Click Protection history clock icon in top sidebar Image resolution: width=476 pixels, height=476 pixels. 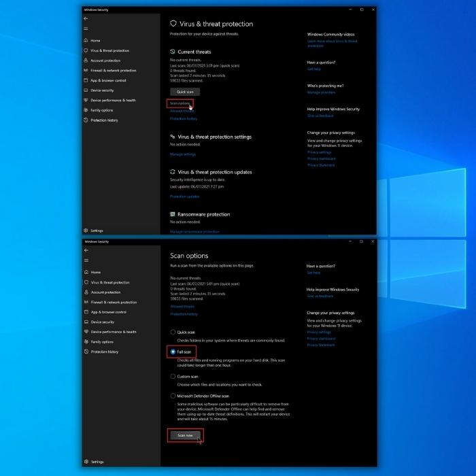point(86,120)
